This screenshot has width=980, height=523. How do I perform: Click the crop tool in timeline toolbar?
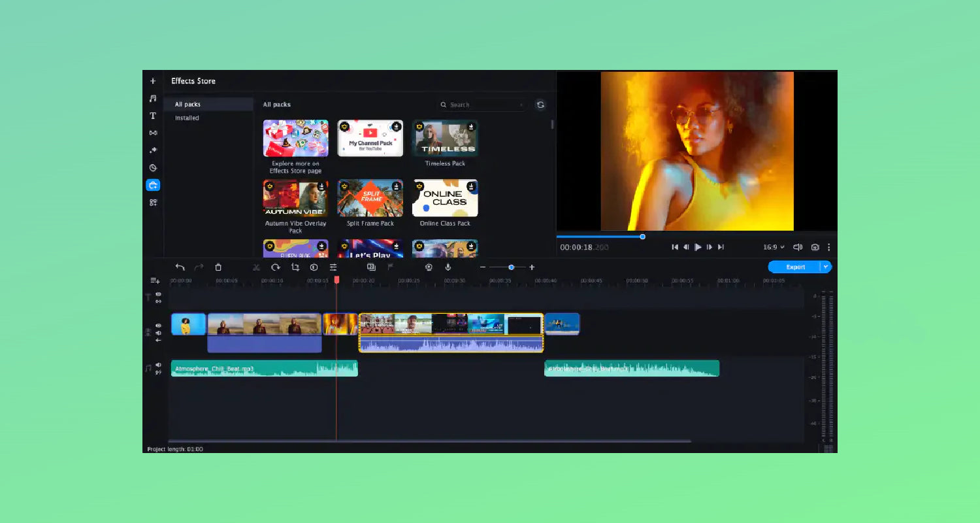click(x=295, y=267)
